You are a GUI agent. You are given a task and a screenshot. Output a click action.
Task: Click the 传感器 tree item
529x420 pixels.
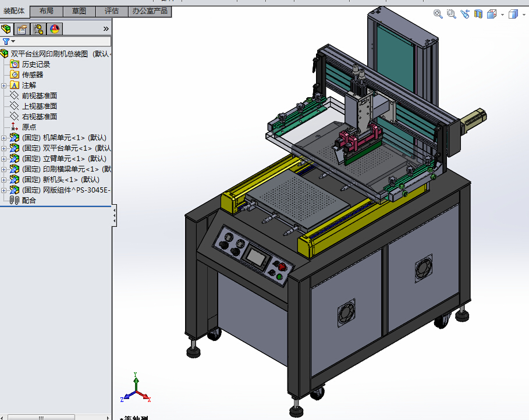33,75
